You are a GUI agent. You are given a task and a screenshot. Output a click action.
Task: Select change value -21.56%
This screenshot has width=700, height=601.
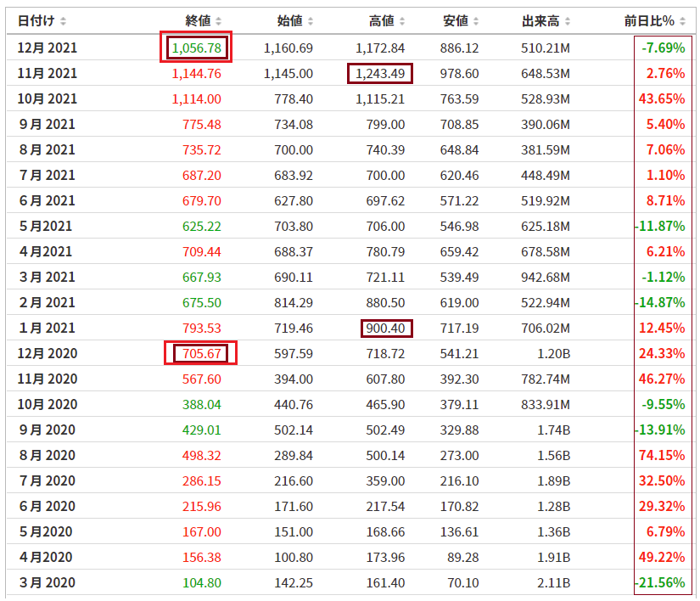[660, 582]
